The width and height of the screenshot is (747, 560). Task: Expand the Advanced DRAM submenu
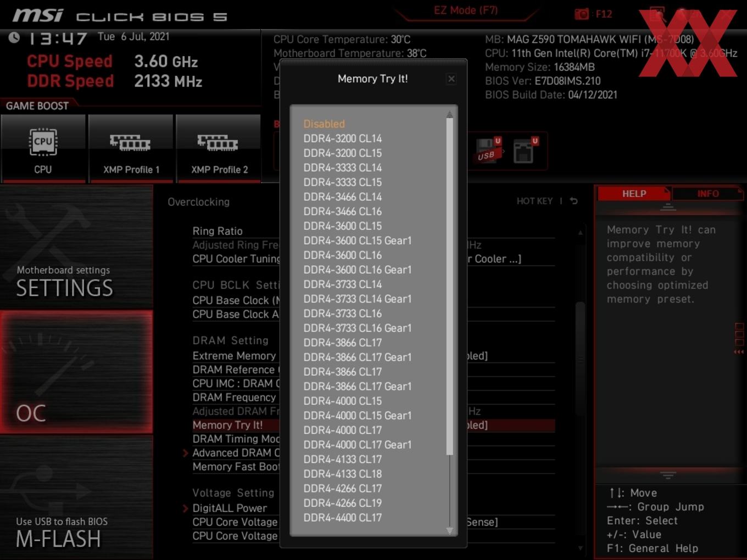point(236,453)
